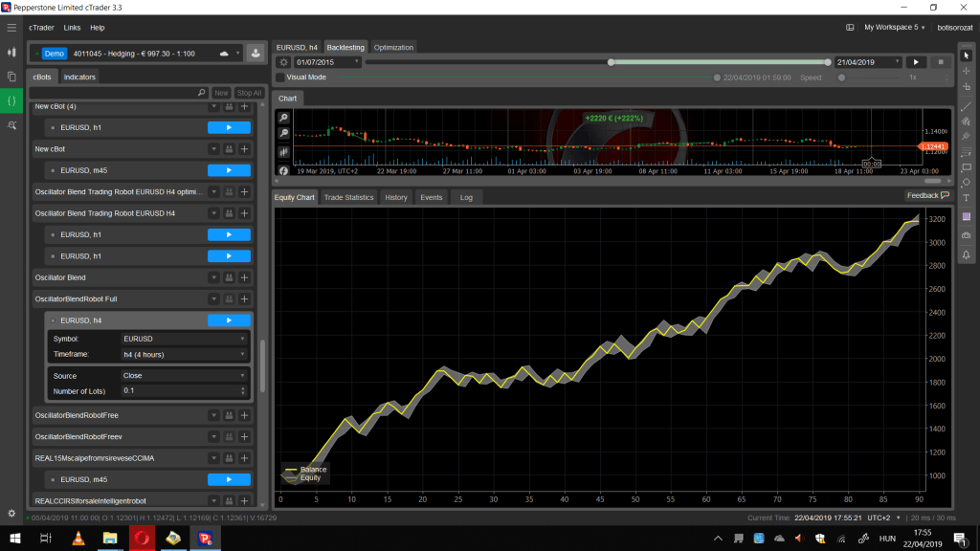Select the Text drawing tool
Screen dimensions: 980x551
[966, 198]
